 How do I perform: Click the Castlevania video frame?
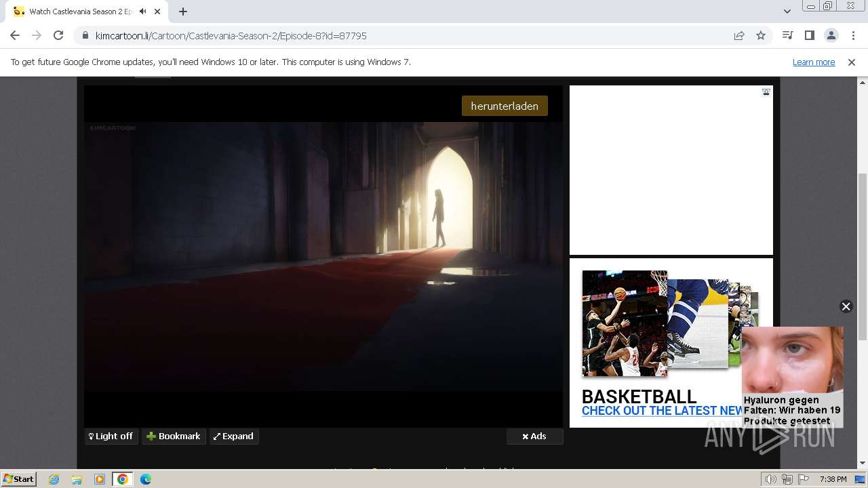click(x=323, y=256)
